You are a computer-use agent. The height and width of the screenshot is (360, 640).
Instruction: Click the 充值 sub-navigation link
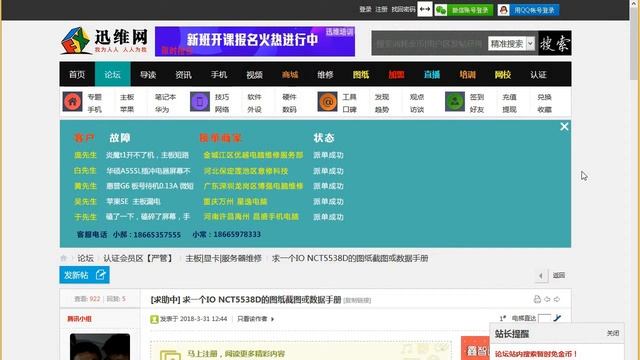(x=509, y=97)
